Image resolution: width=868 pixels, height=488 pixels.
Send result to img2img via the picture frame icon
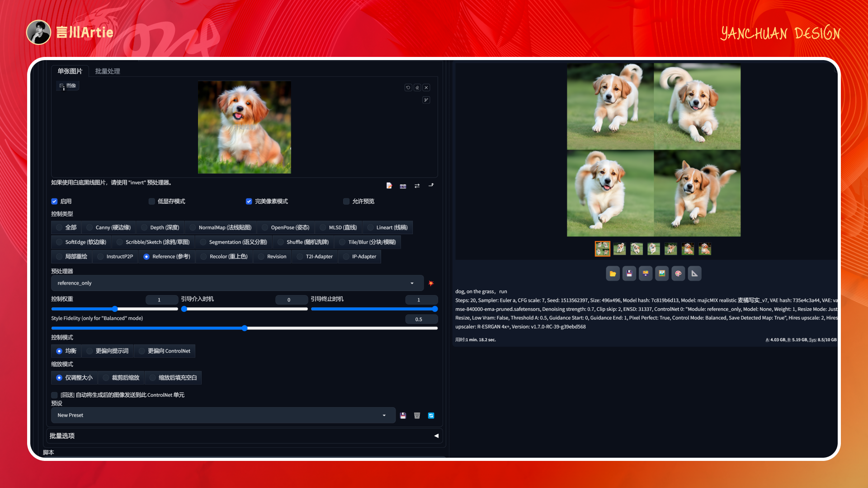[662, 273]
